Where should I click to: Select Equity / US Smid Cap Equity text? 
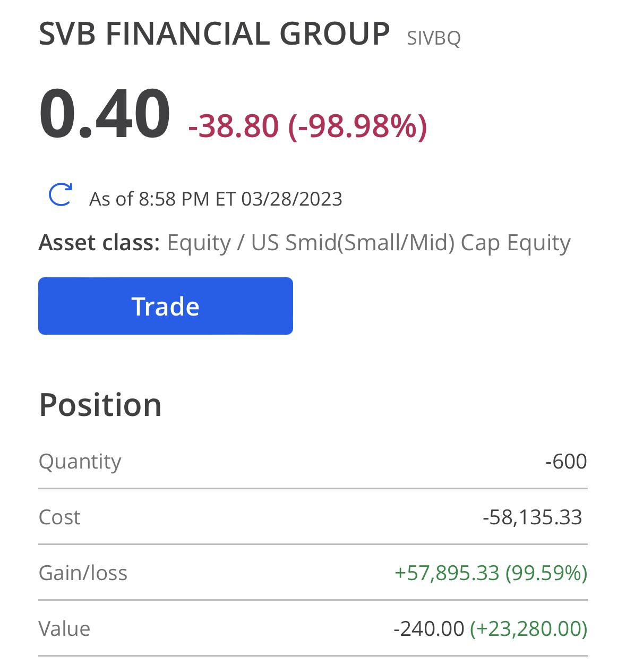(x=368, y=243)
